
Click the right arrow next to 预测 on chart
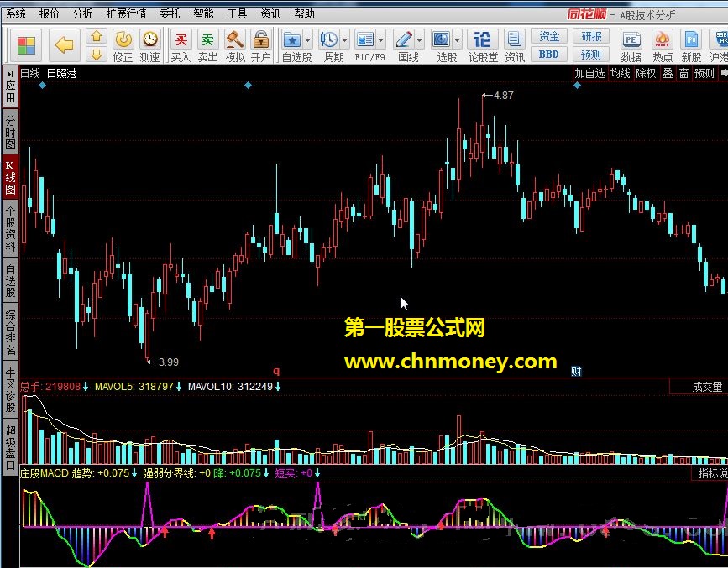(723, 73)
